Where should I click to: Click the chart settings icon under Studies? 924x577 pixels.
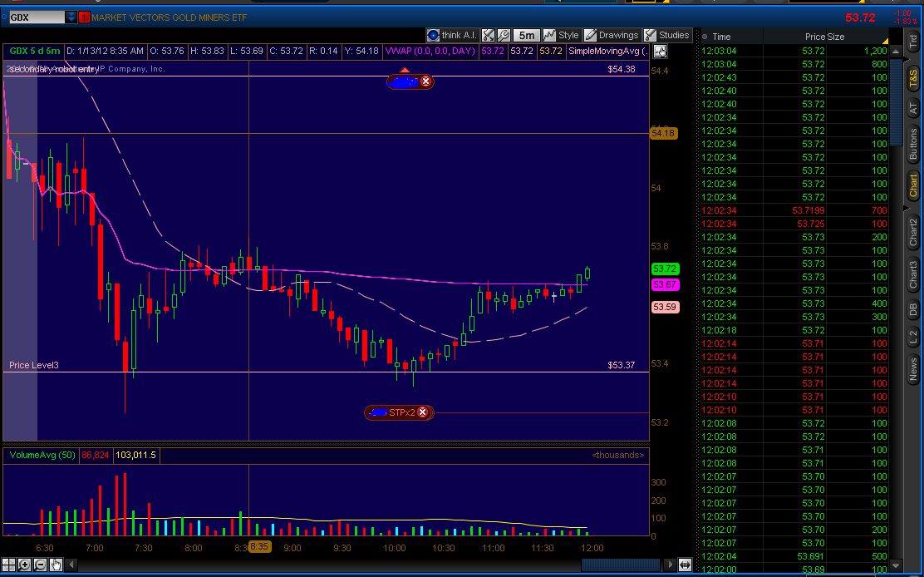point(660,52)
